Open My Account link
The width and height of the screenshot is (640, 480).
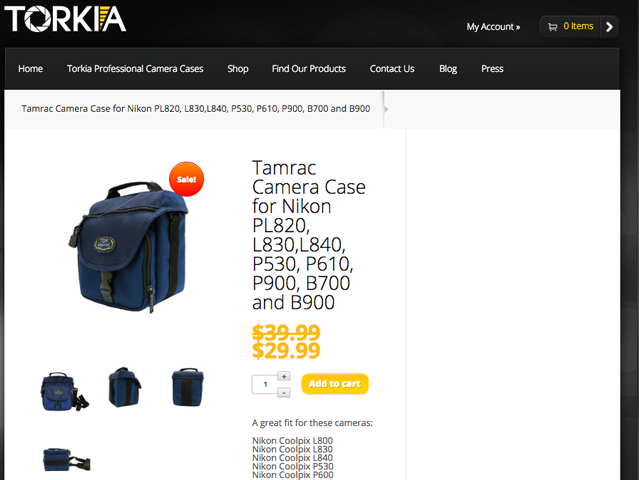[x=493, y=27]
